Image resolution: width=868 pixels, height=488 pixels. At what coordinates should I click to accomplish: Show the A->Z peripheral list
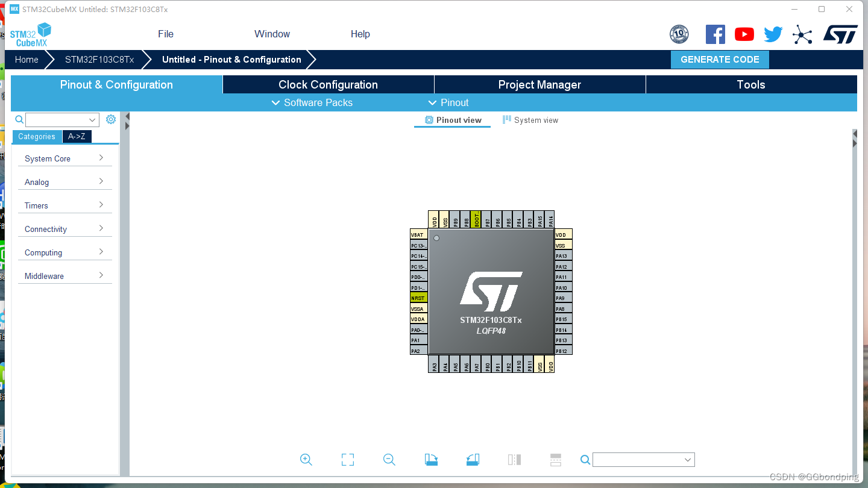pos(77,137)
